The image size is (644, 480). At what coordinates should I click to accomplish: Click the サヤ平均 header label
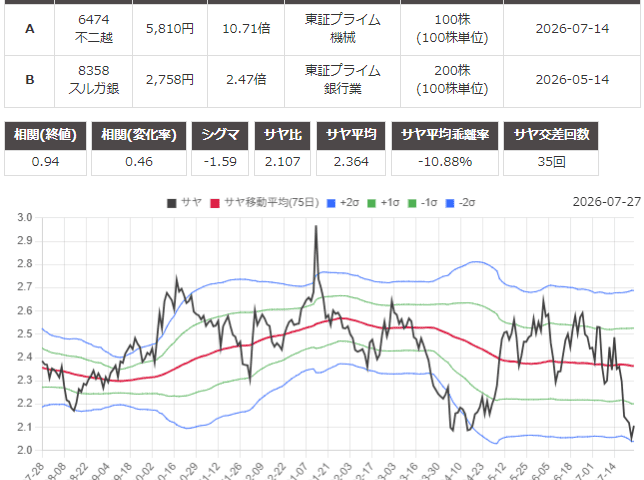tap(351, 135)
